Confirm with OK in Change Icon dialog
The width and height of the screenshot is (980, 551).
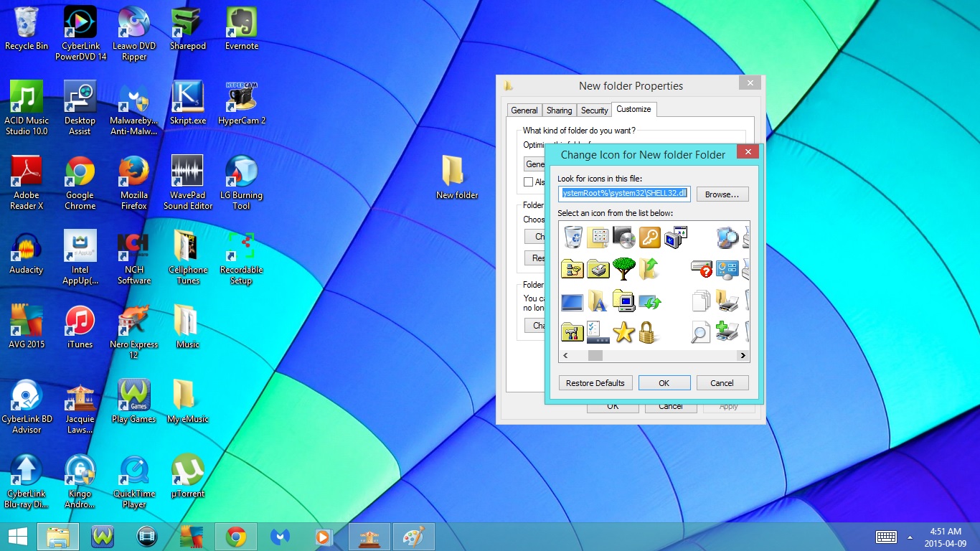[x=664, y=383]
